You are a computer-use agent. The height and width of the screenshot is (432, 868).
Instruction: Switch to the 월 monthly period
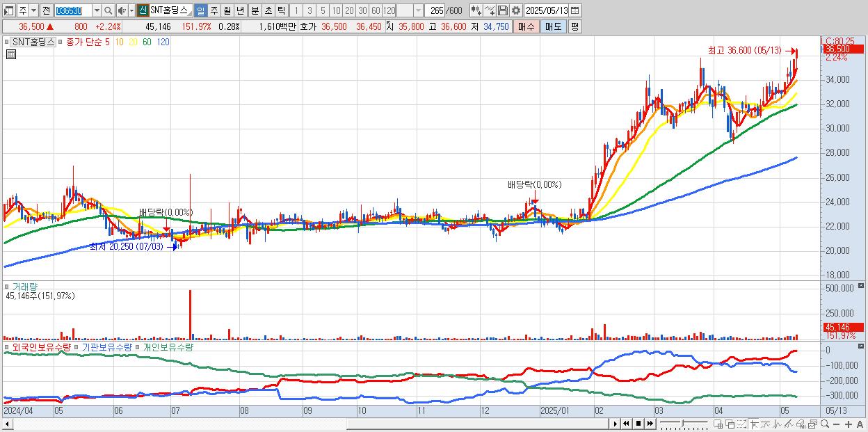pyautogui.click(x=227, y=10)
